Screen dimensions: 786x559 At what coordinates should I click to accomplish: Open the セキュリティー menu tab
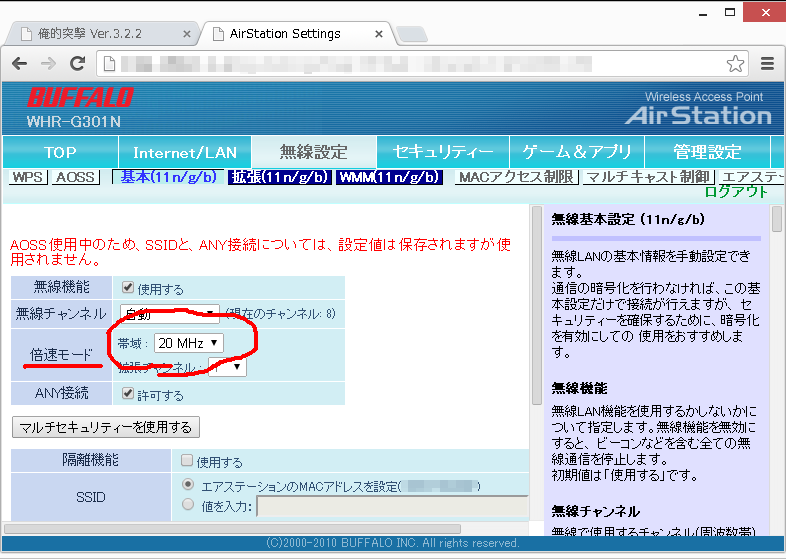pyautogui.click(x=443, y=152)
